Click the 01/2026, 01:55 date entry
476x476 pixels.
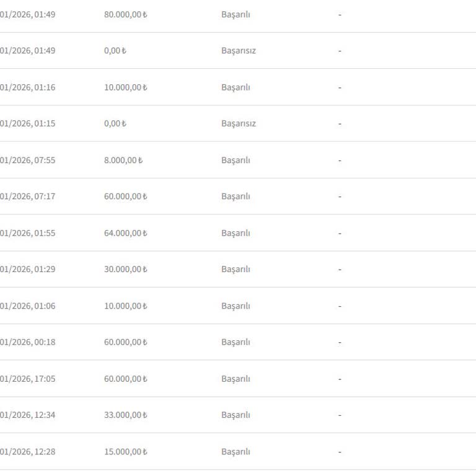(28, 233)
